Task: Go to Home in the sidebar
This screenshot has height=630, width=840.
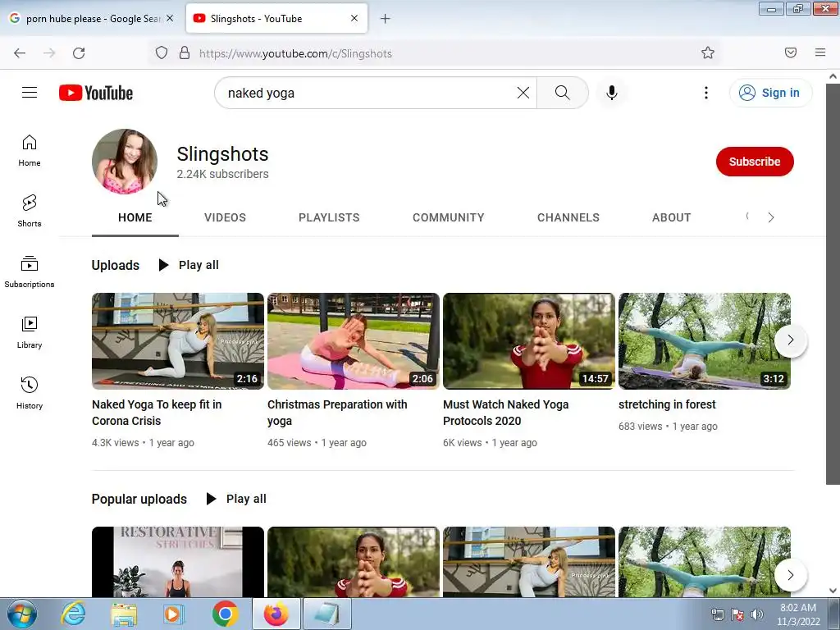Action: coord(30,151)
